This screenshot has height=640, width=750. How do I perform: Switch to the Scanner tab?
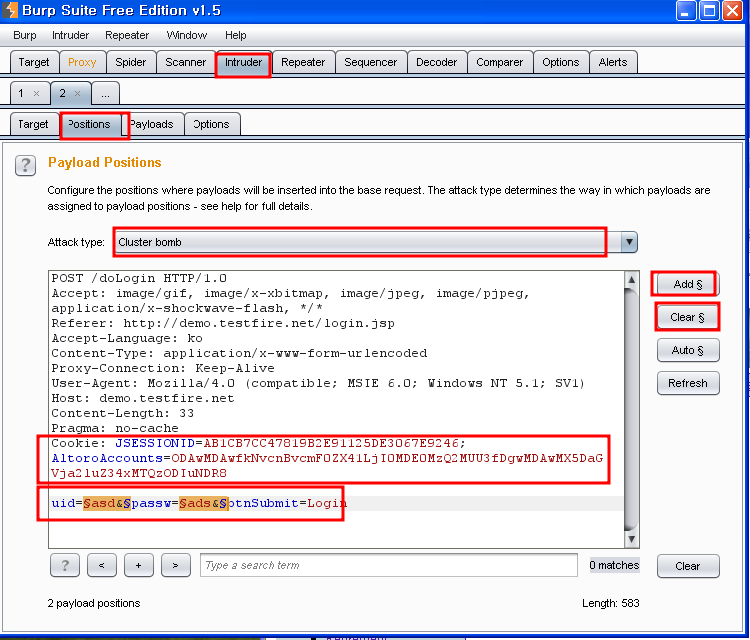click(186, 62)
